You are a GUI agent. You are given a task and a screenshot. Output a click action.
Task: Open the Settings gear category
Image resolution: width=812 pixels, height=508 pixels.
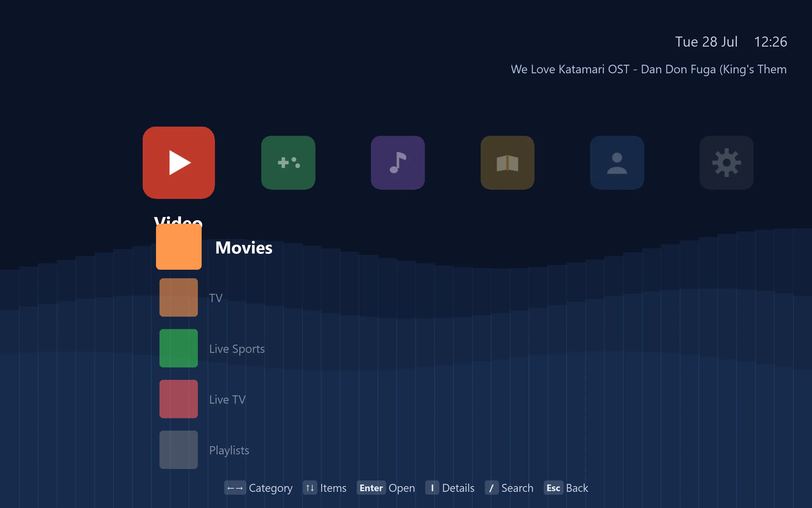[x=726, y=162]
